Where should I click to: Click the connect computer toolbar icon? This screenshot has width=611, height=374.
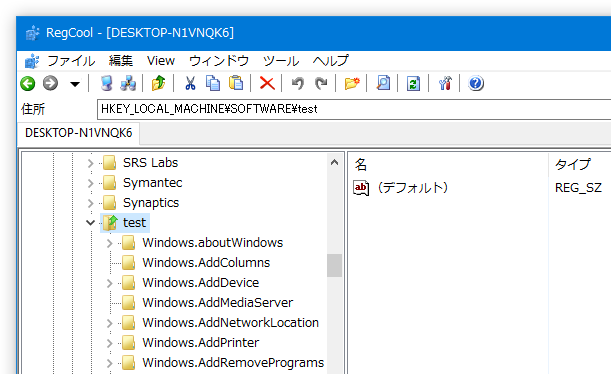click(x=106, y=83)
